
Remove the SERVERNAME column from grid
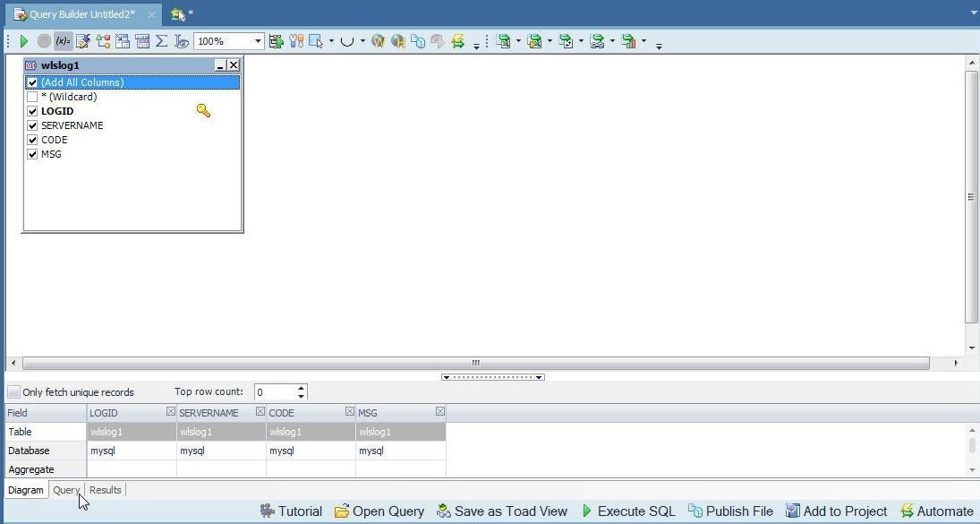pos(260,411)
